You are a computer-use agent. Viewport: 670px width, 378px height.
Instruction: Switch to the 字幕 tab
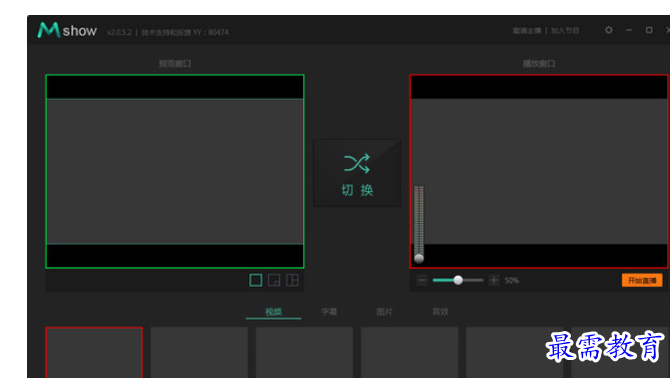(329, 311)
